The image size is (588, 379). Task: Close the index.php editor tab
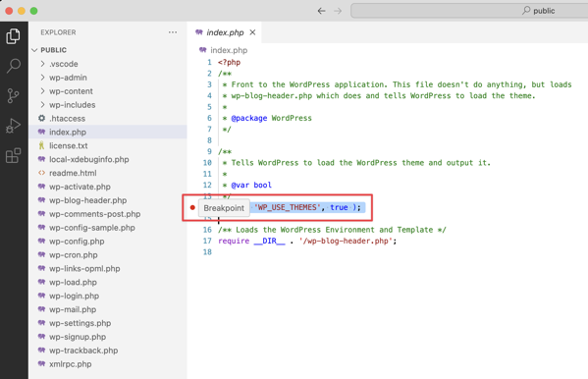(x=252, y=32)
